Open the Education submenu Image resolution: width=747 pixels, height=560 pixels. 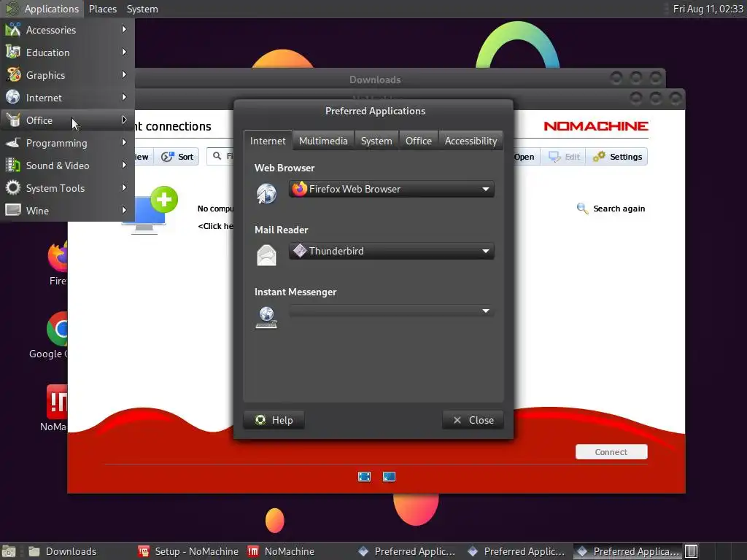(x=67, y=52)
